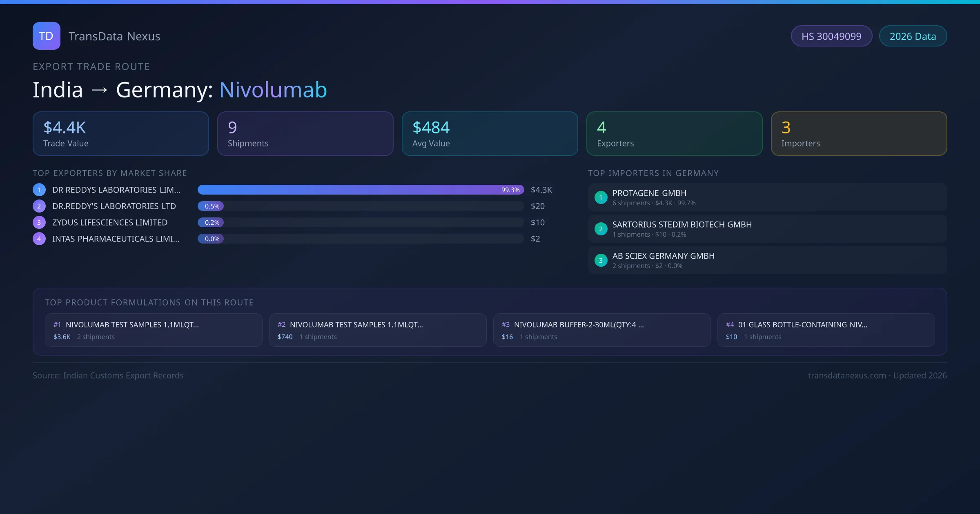The image size is (980, 514).
Task: Open #3 Nivolumab Buffer formulation card
Action: [601, 330]
